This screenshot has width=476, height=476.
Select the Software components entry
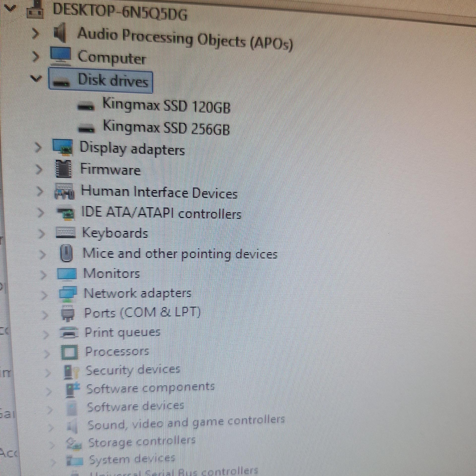150,388
